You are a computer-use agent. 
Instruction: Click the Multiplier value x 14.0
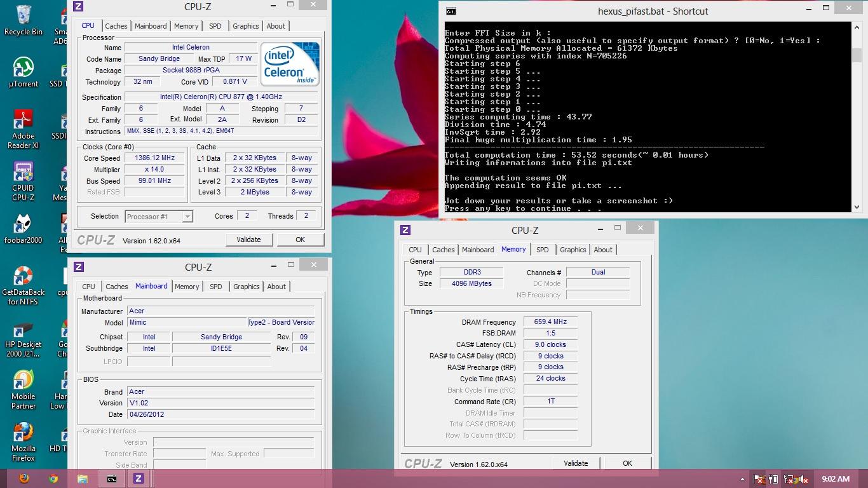[154, 170]
